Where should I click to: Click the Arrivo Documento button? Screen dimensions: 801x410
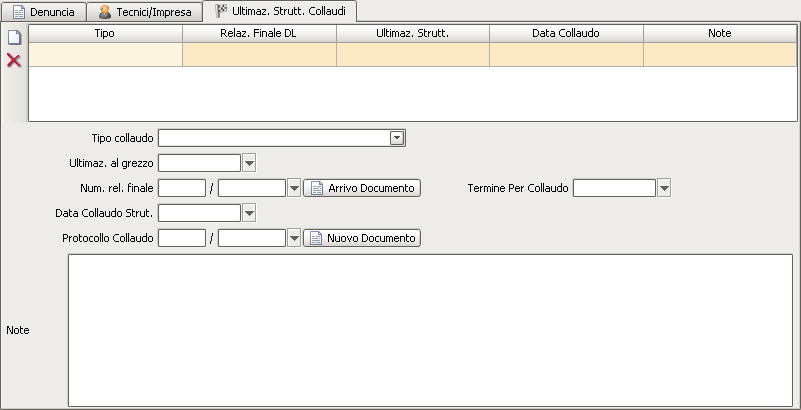(362, 188)
